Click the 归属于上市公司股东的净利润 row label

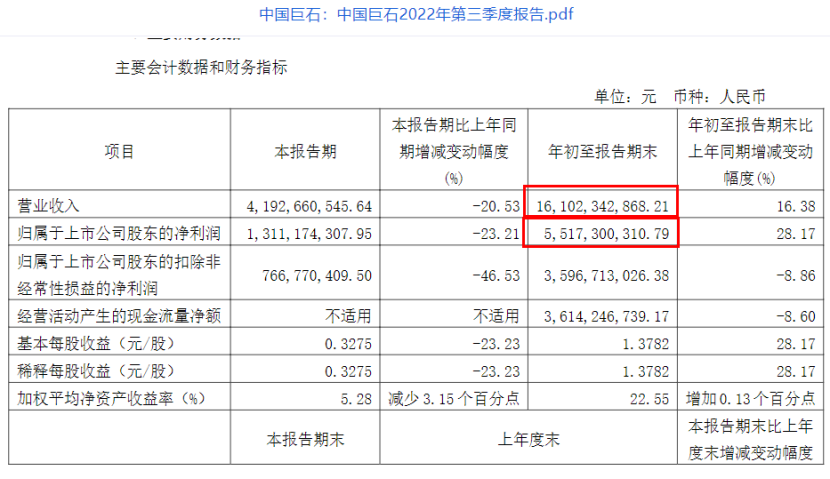pos(119,233)
